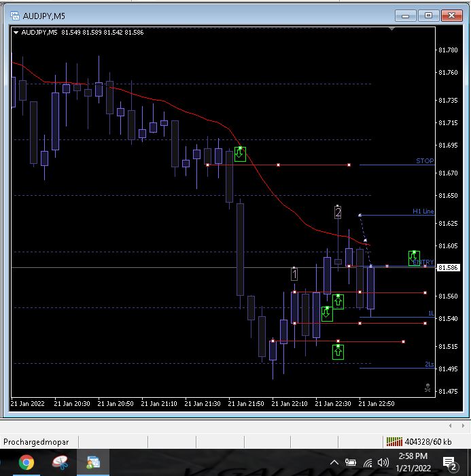Click the 81.542 low value in chart header
This screenshot has width=471, height=476.
[x=113, y=33]
